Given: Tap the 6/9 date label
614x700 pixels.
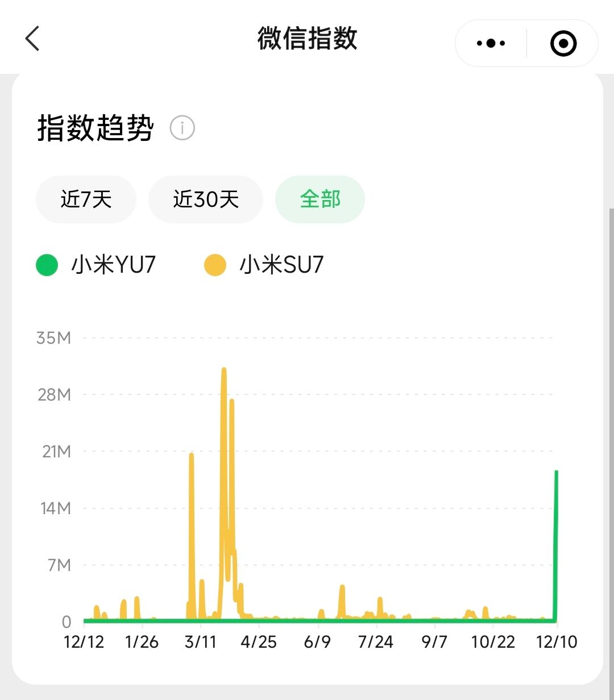Looking at the screenshot, I should point(317,642).
